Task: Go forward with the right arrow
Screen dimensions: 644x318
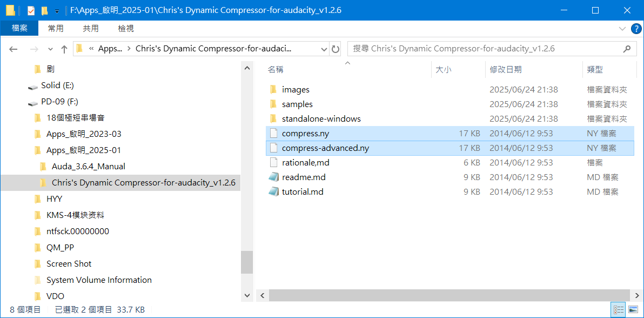Action: click(35, 49)
